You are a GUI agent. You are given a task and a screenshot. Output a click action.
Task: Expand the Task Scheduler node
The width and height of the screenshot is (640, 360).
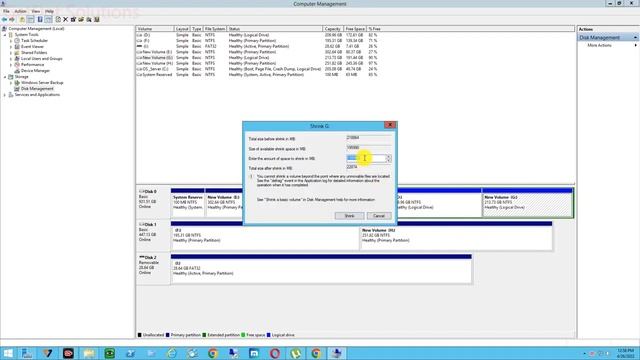click(x=11, y=41)
